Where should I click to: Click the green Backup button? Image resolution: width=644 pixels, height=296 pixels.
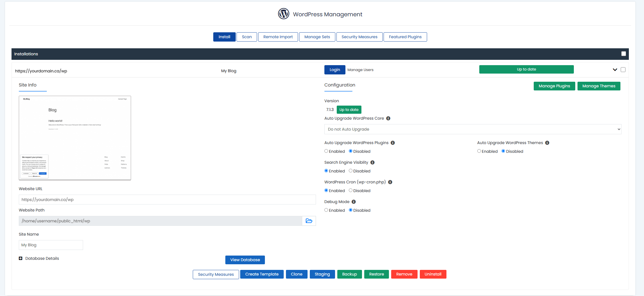[349, 274]
